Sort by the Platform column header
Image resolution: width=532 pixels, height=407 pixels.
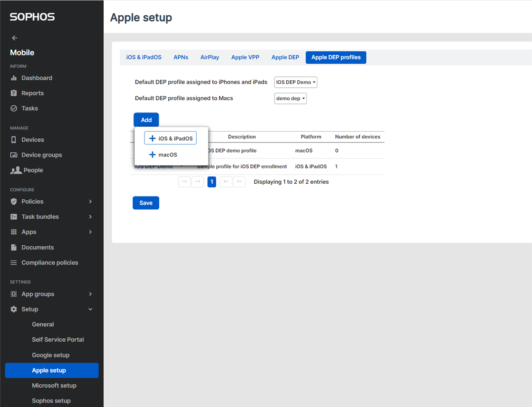[311, 137]
